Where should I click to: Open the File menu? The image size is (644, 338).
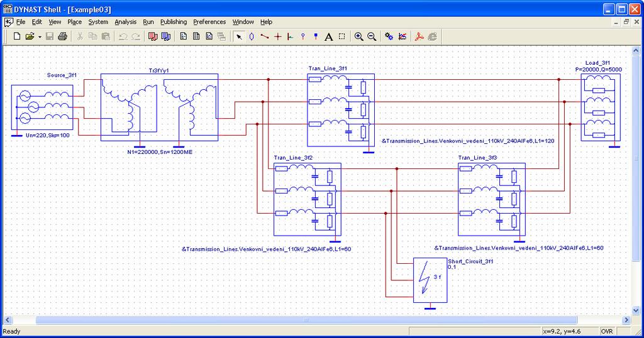click(21, 22)
